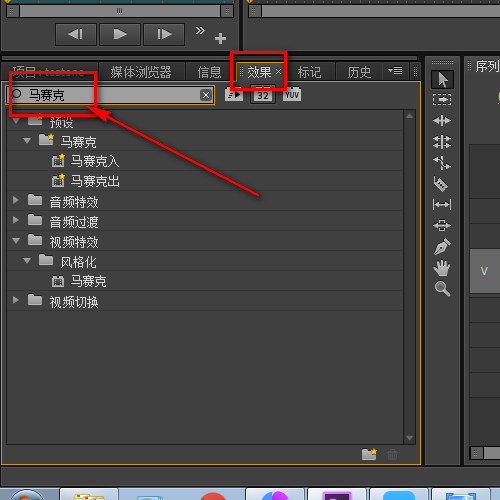
Task: Switch to 历史 tab
Action: tap(359, 72)
